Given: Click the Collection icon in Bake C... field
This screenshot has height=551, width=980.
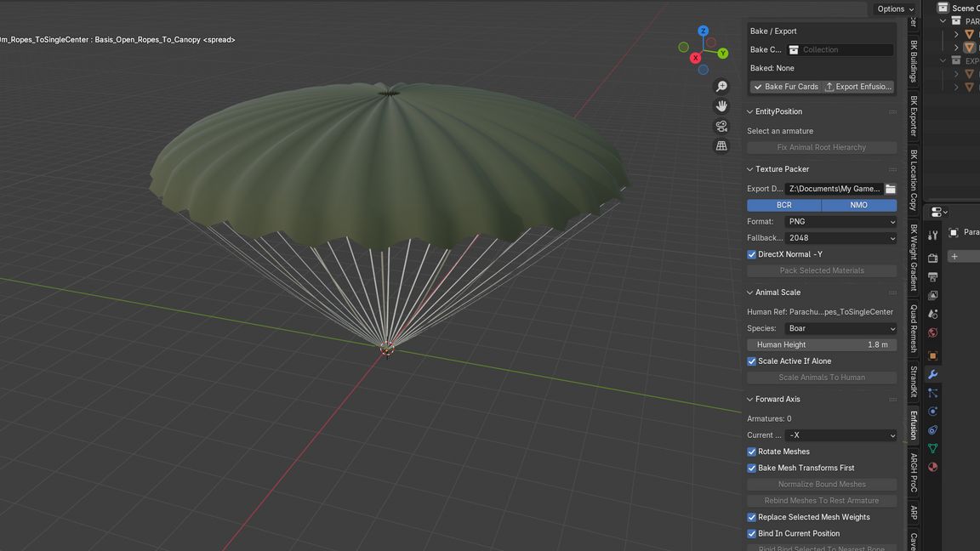Looking at the screenshot, I should click(794, 49).
